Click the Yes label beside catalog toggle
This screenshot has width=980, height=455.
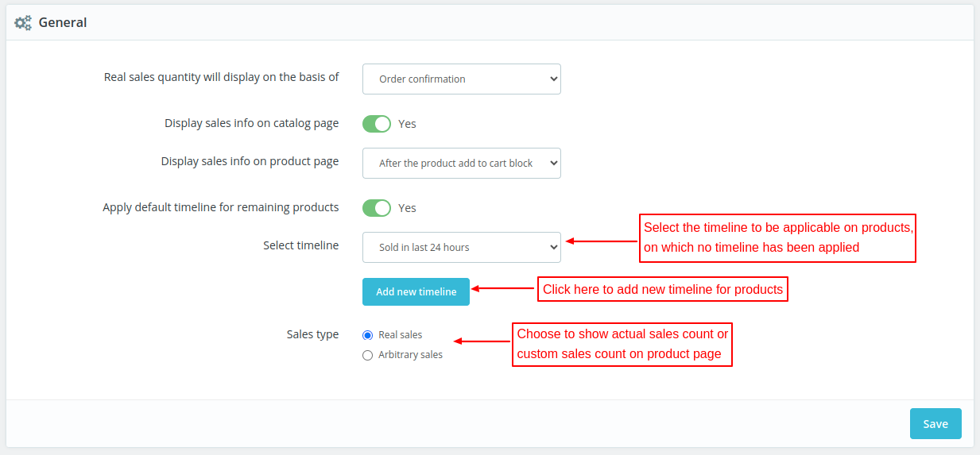[x=407, y=124]
